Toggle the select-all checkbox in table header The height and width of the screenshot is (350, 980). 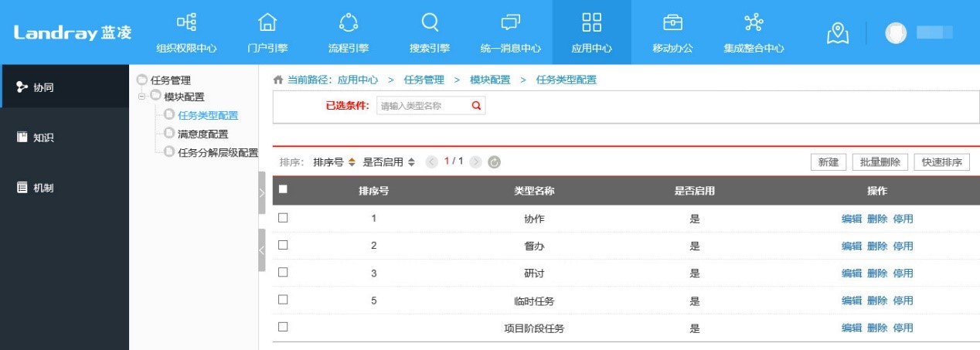coord(283,189)
